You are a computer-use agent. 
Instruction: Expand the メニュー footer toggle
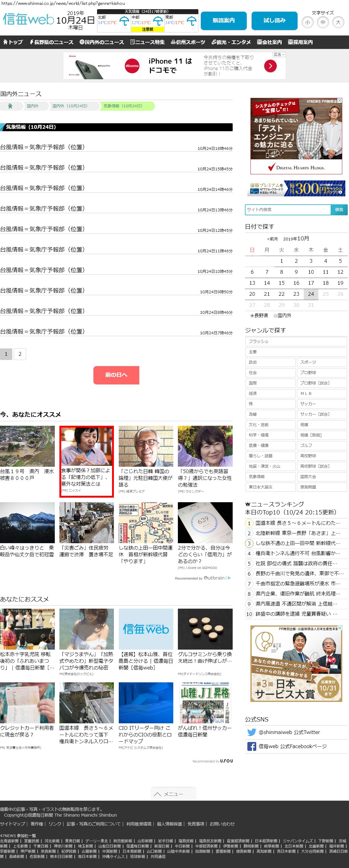173,794
